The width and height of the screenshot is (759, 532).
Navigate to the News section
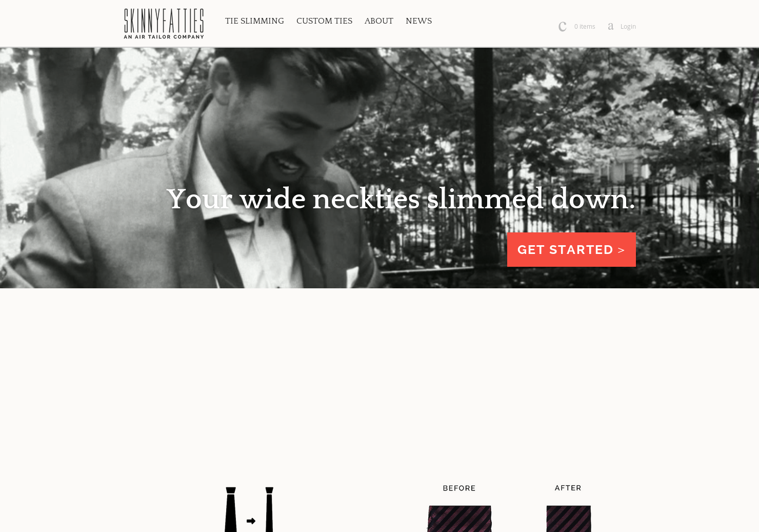pyautogui.click(x=418, y=21)
